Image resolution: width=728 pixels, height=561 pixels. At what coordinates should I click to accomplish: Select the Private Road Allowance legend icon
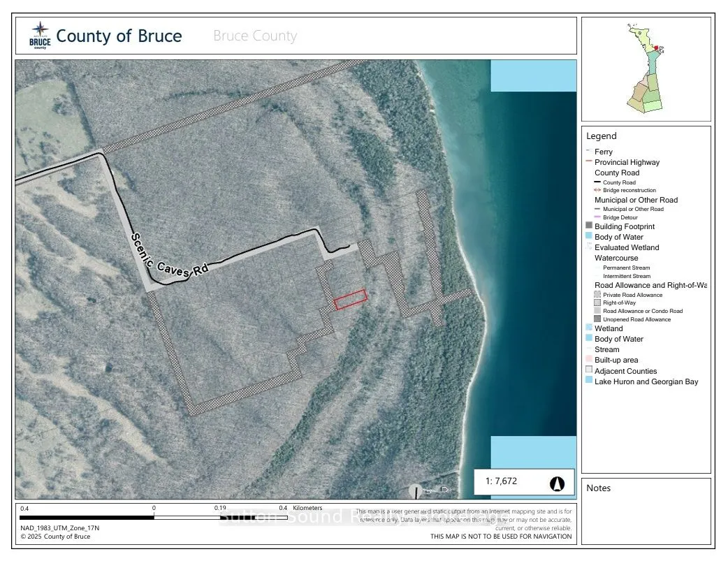[596, 294]
